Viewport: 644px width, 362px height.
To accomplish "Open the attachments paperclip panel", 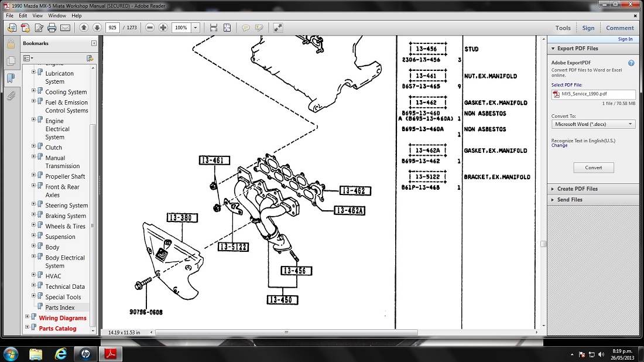I will coord(11,95).
